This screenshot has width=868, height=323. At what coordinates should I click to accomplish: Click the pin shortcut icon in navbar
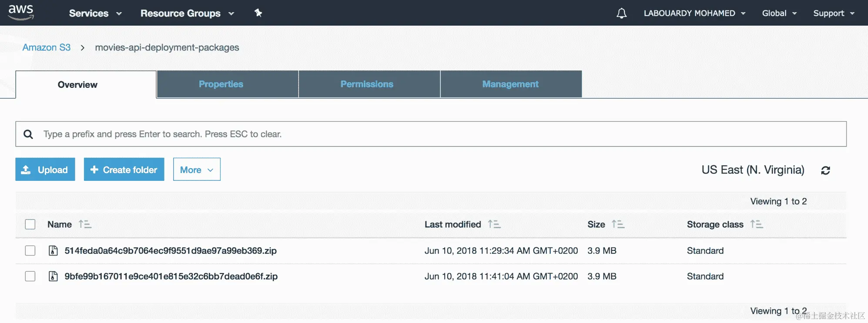pos(258,13)
